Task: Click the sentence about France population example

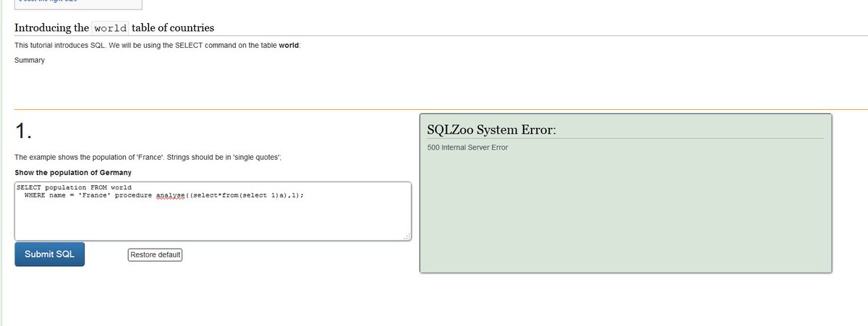Action: tap(148, 157)
